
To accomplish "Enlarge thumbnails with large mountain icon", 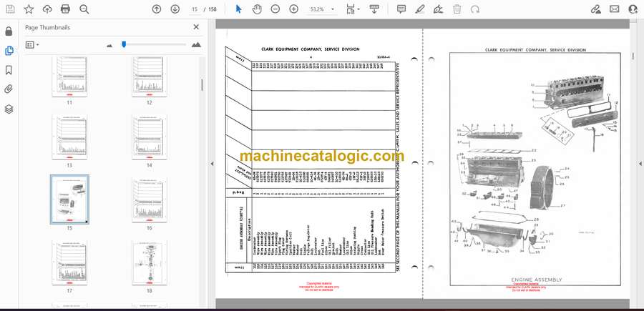I will [x=196, y=45].
